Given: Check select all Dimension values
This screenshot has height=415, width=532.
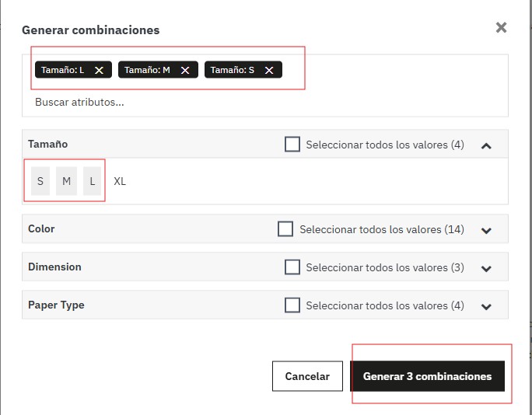Looking at the screenshot, I should (x=292, y=267).
